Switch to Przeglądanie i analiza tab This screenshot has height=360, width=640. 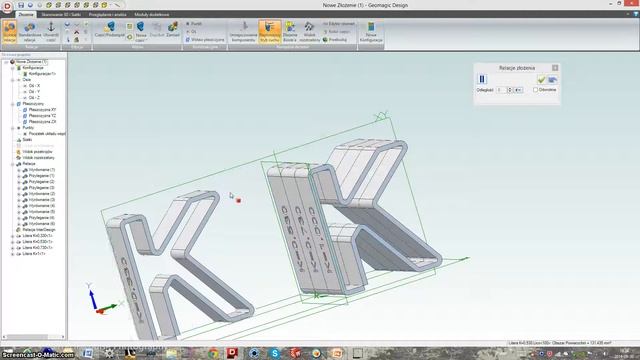click(107, 14)
